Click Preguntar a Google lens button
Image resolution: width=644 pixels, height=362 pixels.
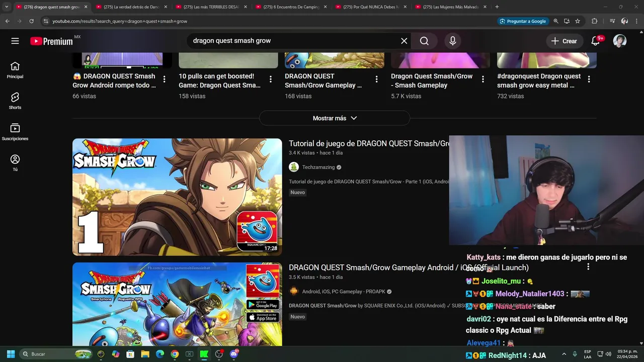point(523,21)
